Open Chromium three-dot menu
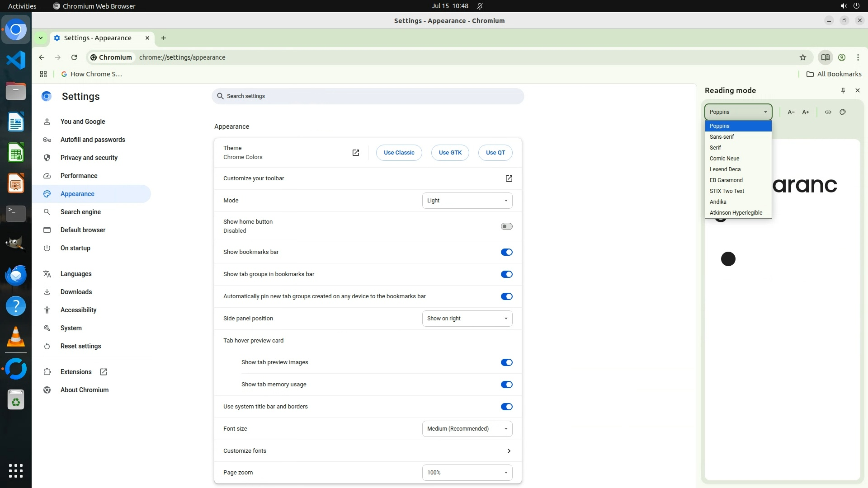 point(858,57)
